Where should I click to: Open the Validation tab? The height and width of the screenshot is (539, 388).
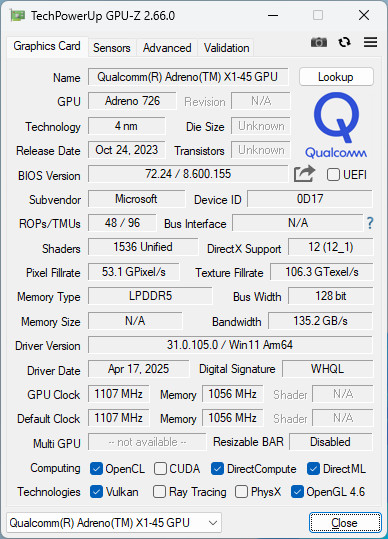[x=226, y=48]
